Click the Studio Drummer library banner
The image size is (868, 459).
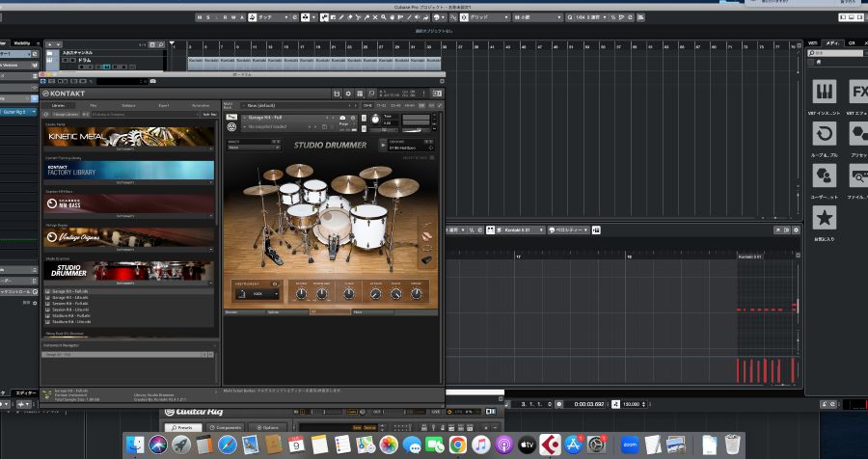pos(129,271)
